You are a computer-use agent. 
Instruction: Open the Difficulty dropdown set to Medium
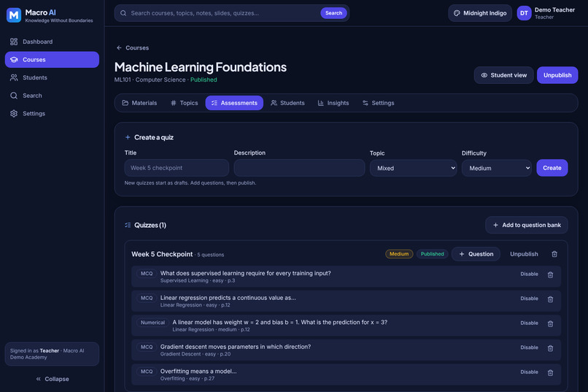pos(497,168)
